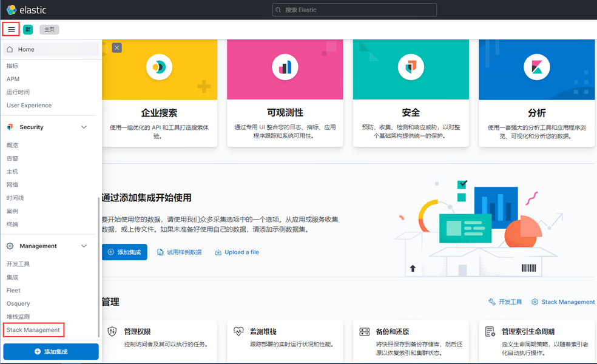Open the 可观测性 card title
The width and height of the screenshot is (597, 364).
[x=285, y=113]
